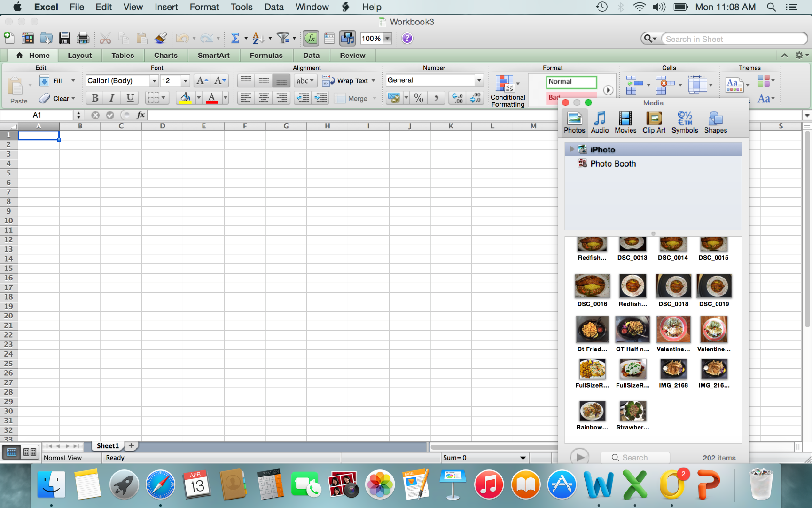The width and height of the screenshot is (812, 508).
Task: Open the Formula Builder fx toolbar icon
Action: click(x=311, y=39)
